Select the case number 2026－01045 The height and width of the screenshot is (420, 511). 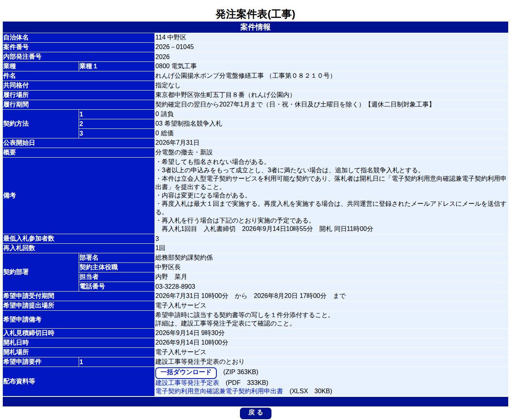(x=174, y=47)
